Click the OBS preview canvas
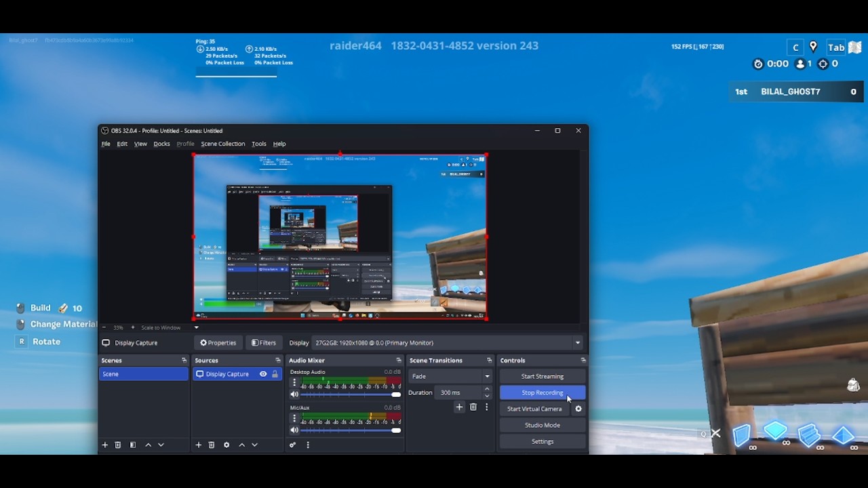This screenshot has width=868, height=488. point(340,237)
